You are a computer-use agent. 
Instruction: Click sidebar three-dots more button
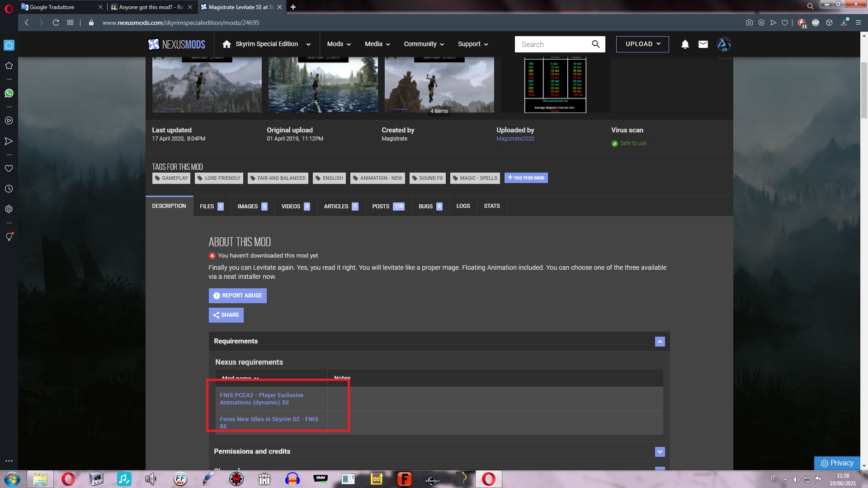(x=9, y=461)
